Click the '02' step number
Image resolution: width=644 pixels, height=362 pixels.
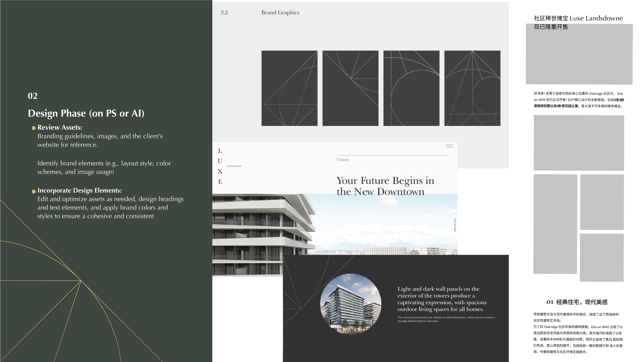click(32, 96)
